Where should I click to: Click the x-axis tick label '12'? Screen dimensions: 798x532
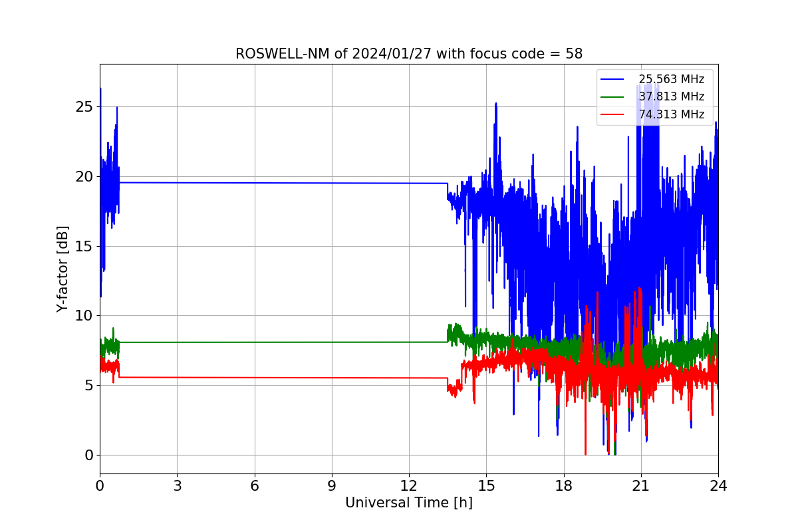pyautogui.click(x=409, y=486)
